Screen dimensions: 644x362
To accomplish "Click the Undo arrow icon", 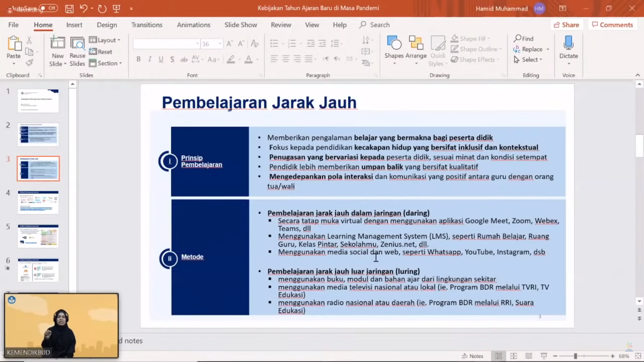I will pyautogui.click(x=84, y=9).
